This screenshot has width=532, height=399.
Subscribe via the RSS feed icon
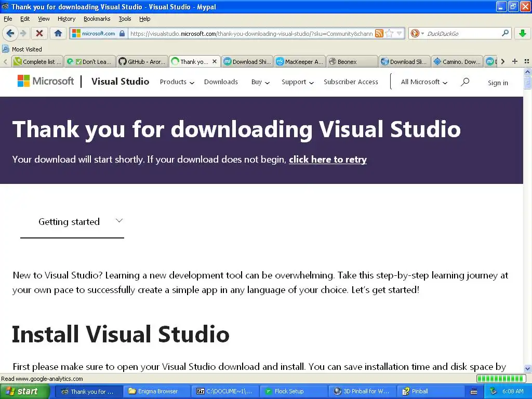pos(379,33)
